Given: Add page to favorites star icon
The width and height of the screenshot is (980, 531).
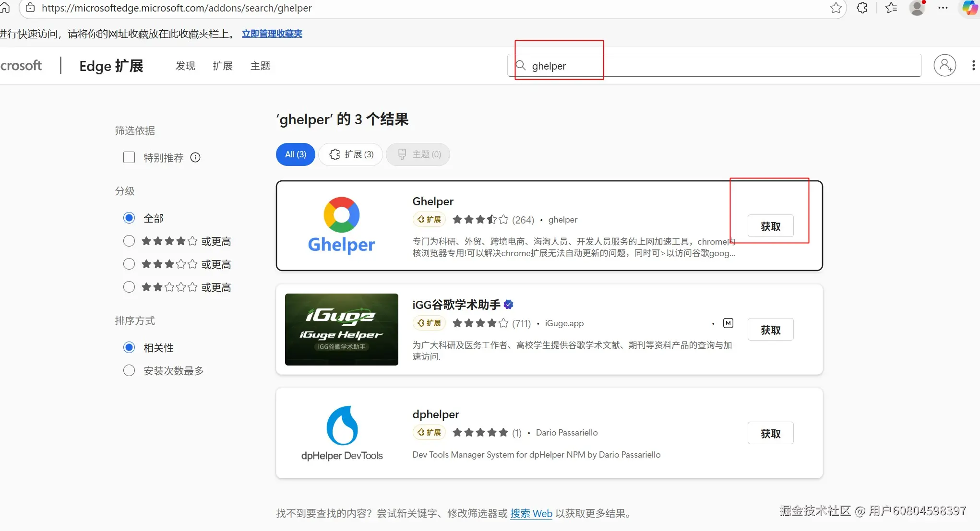Looking at the screenshot, I should point(836,8).
